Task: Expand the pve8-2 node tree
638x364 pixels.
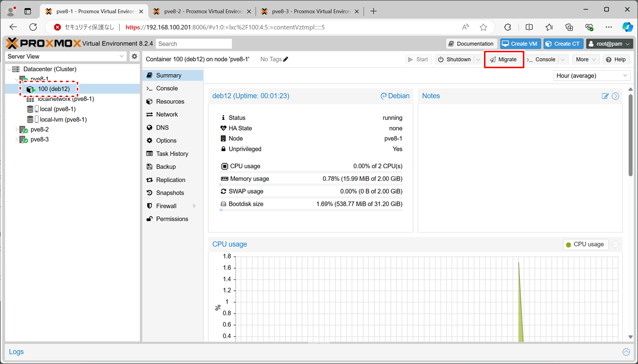Action: (16, 129)
